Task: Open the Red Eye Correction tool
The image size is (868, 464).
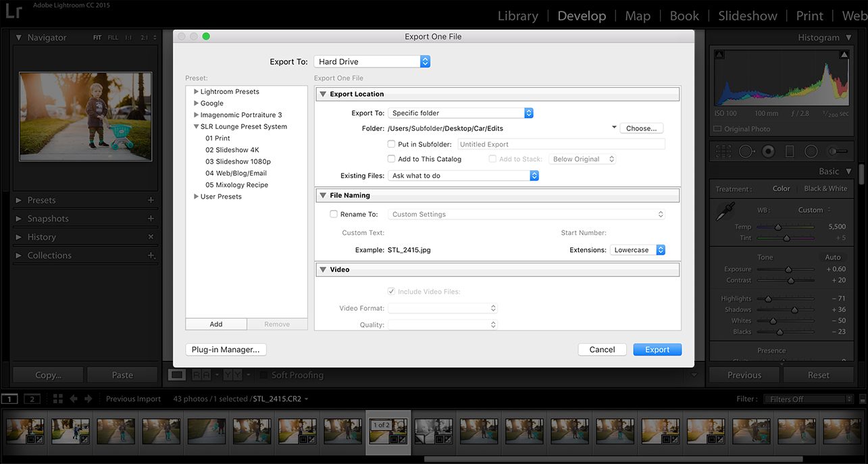Action: (x=768, y=151)
